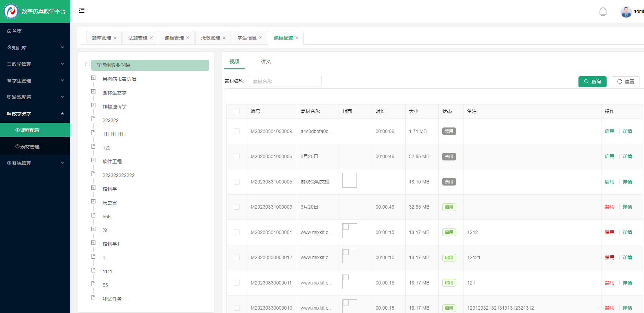Image resolution: width=644 pixels, height=313 pixels.
Task: Open the notification bell
Action: click(x=603, y=12)
